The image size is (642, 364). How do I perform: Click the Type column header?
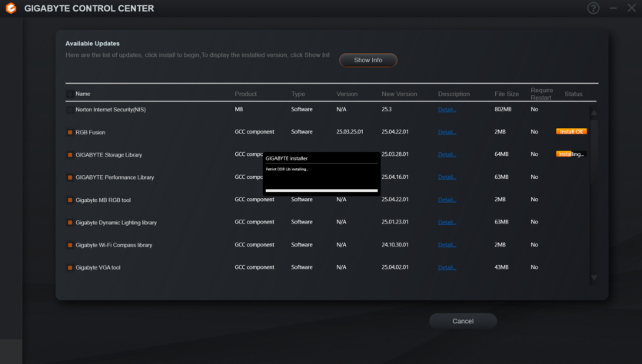(298, 94)
